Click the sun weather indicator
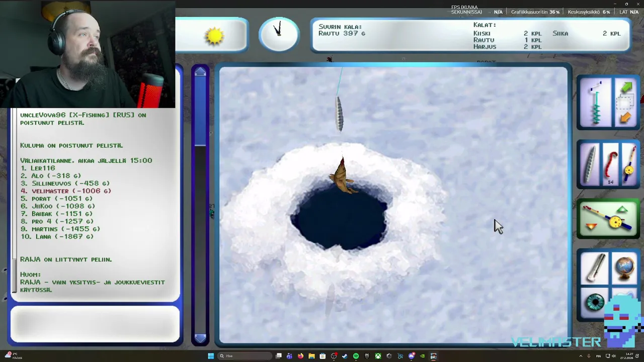The image size is (644, 362). 214,35
